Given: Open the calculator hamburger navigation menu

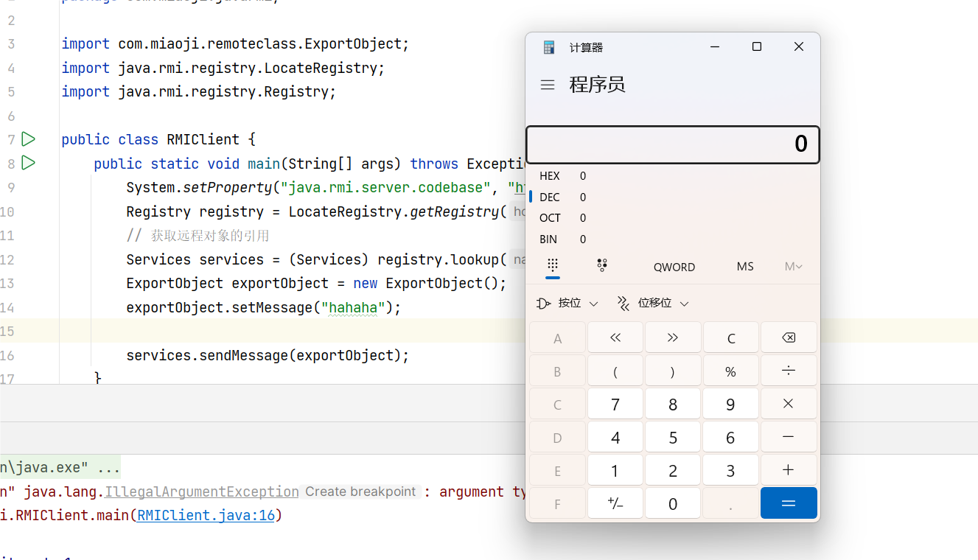Looking at the screenshot, I should pyautogui.click(x=548, y=85).
